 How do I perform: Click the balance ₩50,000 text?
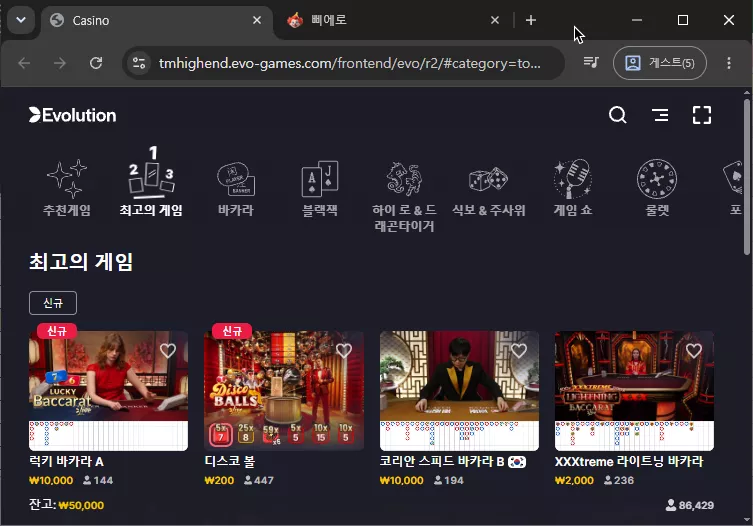click(x=81, y=505)
